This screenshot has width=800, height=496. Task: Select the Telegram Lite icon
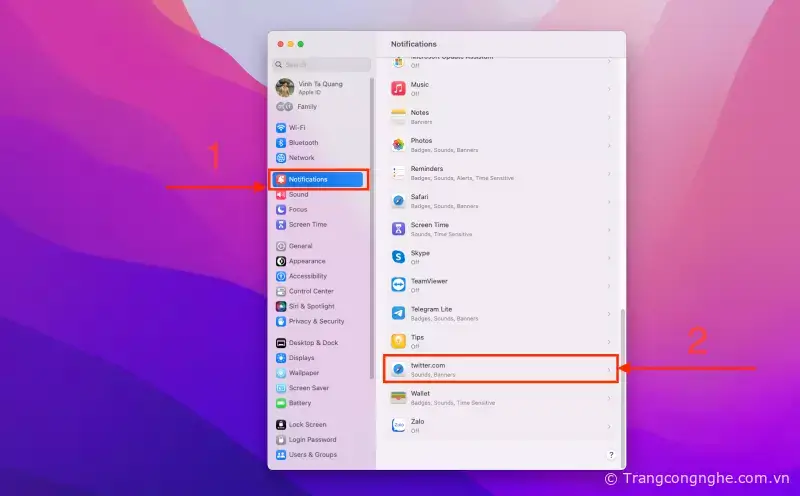pyautogui.click(x=398, y=313)
